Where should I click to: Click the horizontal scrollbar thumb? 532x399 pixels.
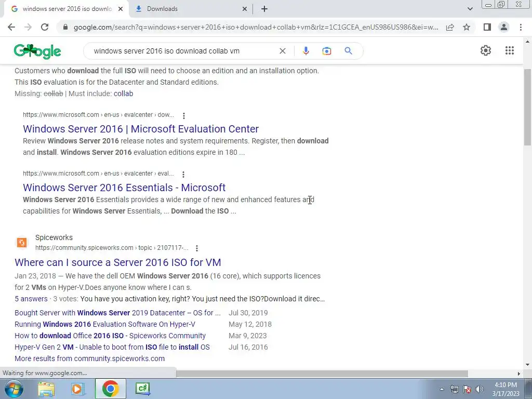(322, 374)
